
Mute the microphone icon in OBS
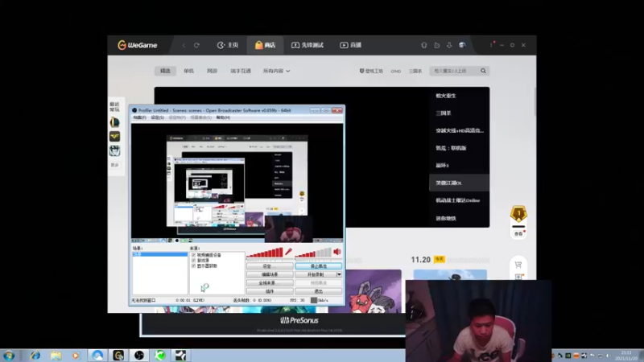coord(288,252)
